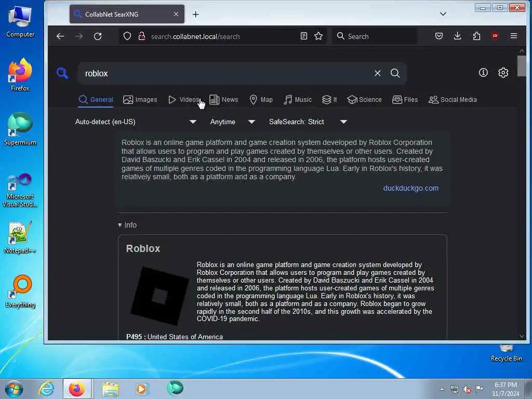Viewport: 532px width, 399px height.
Task: Bookmark this page with the star
Action: [x=318, y=36]
